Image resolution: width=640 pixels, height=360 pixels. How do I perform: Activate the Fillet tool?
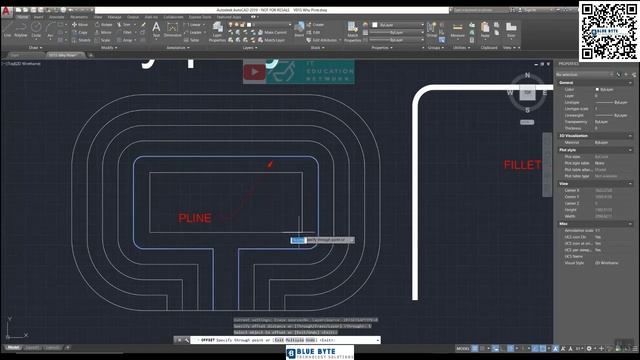click(124, 32)
